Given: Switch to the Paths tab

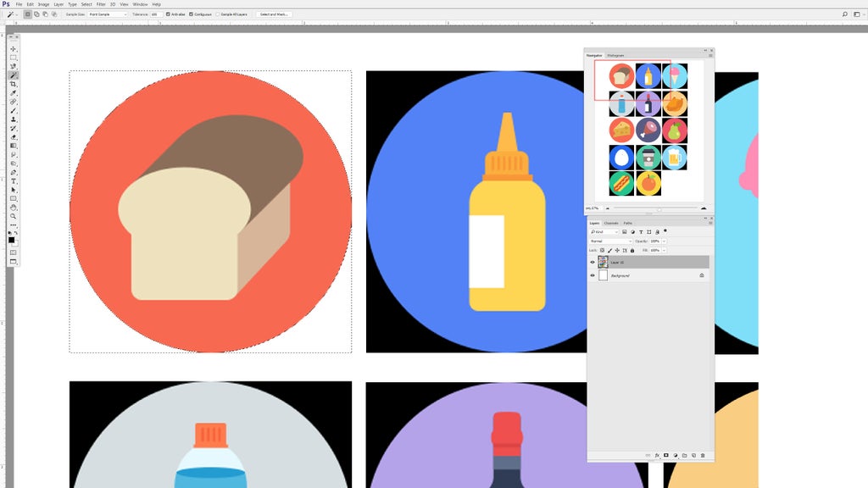Looking at the screenshot, I should 628,223.
